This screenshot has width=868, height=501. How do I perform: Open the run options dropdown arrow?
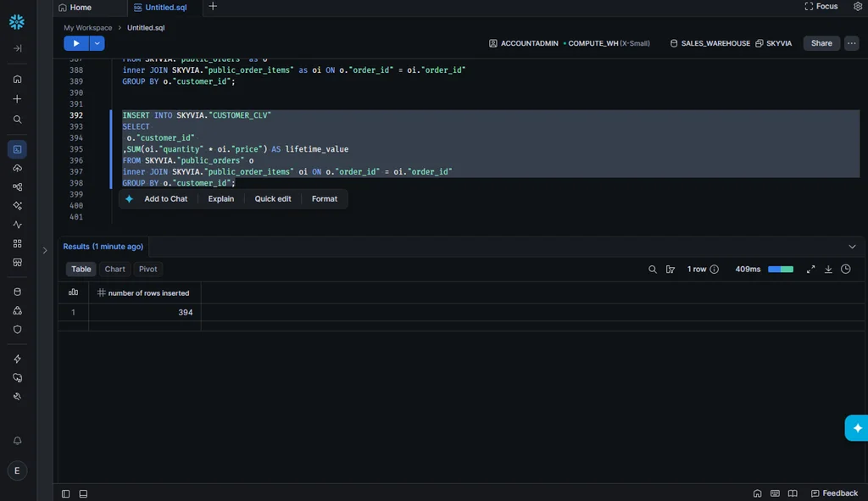pos(97,43)
